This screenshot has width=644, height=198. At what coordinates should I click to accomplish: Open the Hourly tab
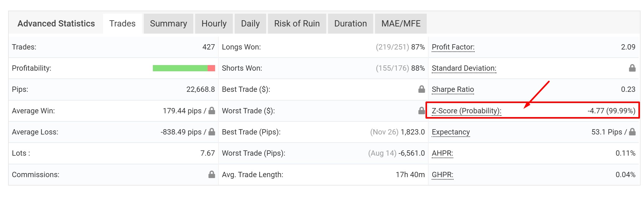(214, 24)
